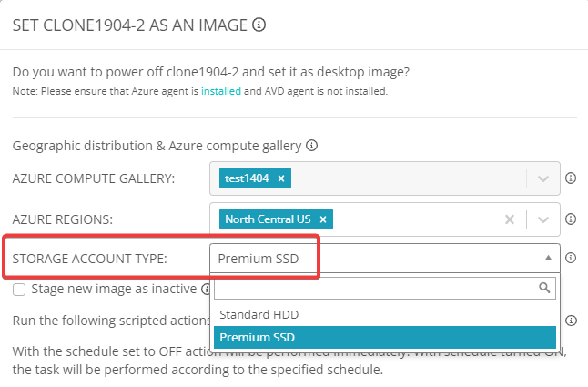Open the 'installed' Azure agent link
The image size is (588, 387).
pos(222,91)
